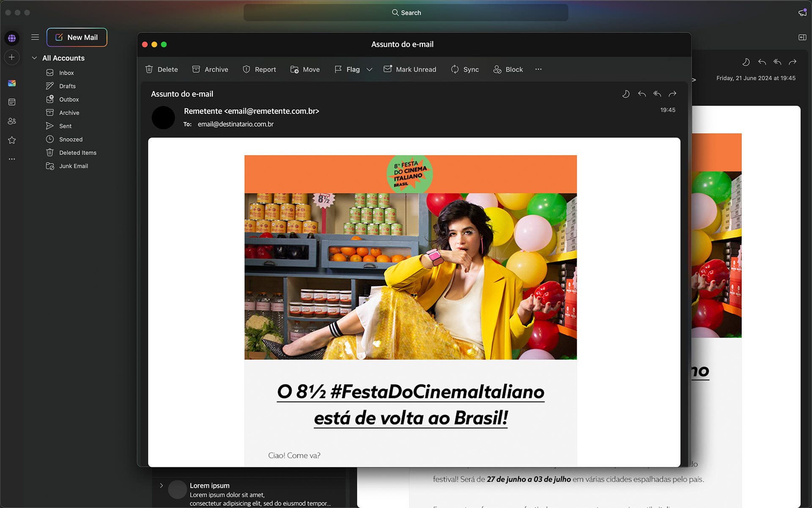Viewport: 812px width, 508px height.
Task: Click Reply in background reading pane
Action: (762, 62)
